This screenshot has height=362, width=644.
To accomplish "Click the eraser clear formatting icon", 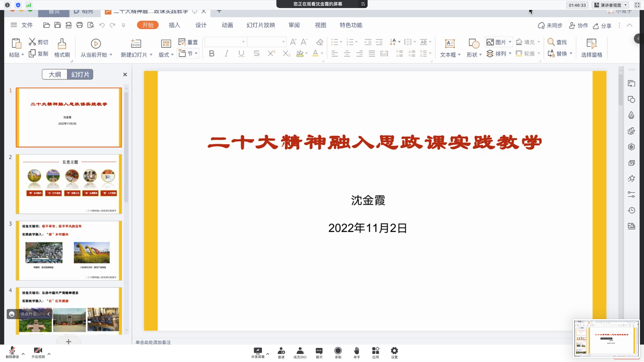I will click(x=319, y=42).
